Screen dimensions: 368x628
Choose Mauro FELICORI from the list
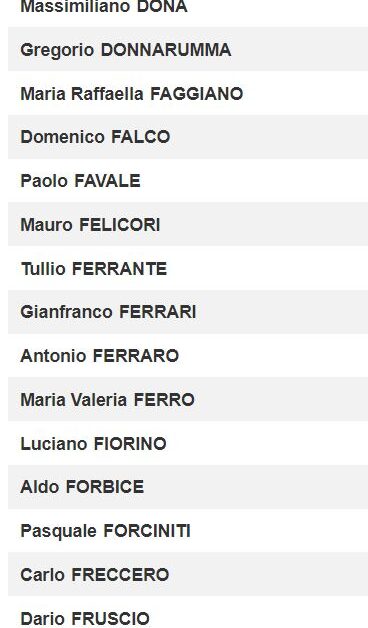pos(90,225)
